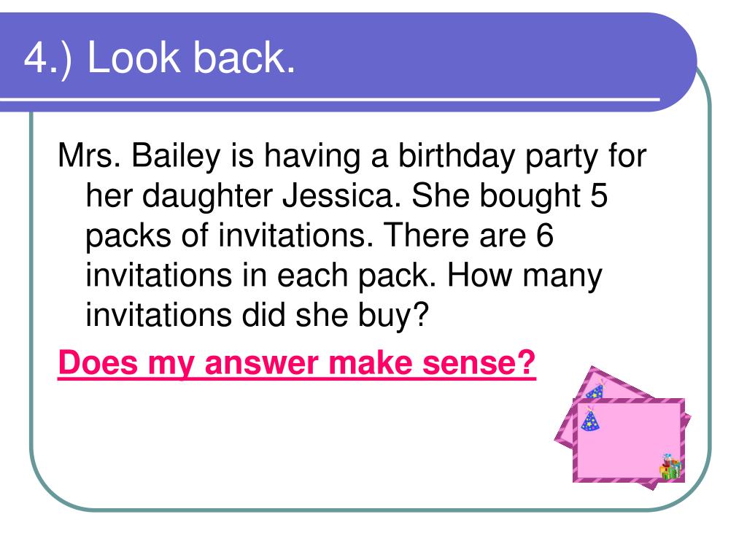
Task: Click the party hat on the tilted back card
Action: pyautogui.click(x=595, y=389)
